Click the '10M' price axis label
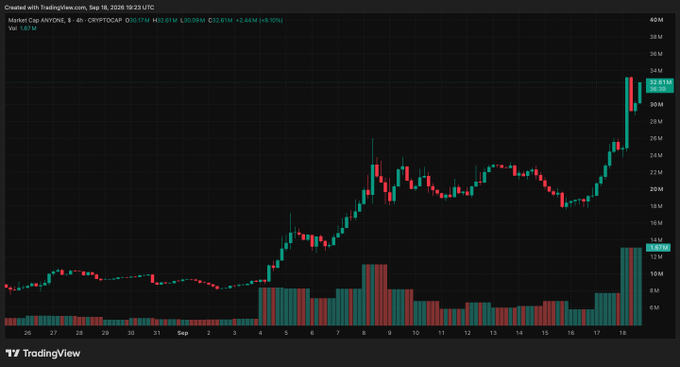The width and height of the screenshot is (680, 367). click(x=656, y=274)
